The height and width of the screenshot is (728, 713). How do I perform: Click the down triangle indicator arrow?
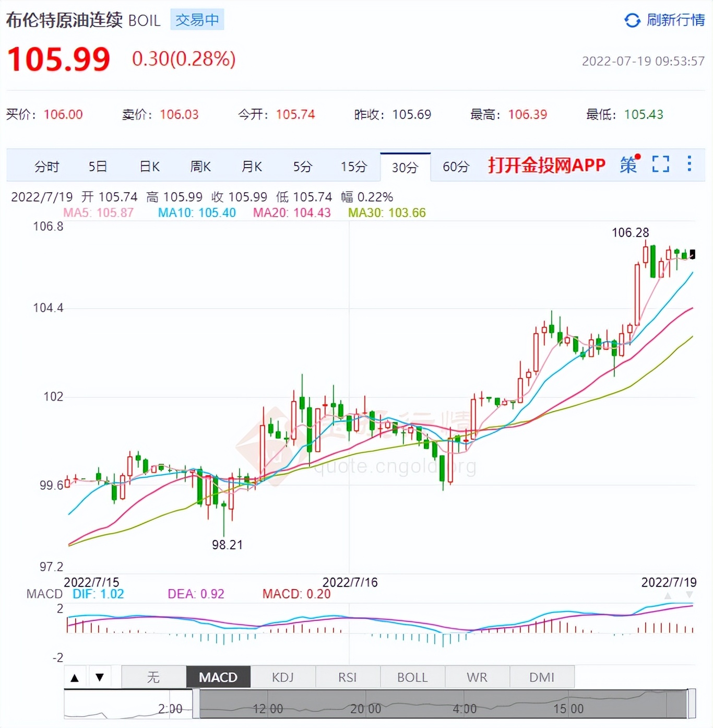pyautogui.click(x=100, y=677)
